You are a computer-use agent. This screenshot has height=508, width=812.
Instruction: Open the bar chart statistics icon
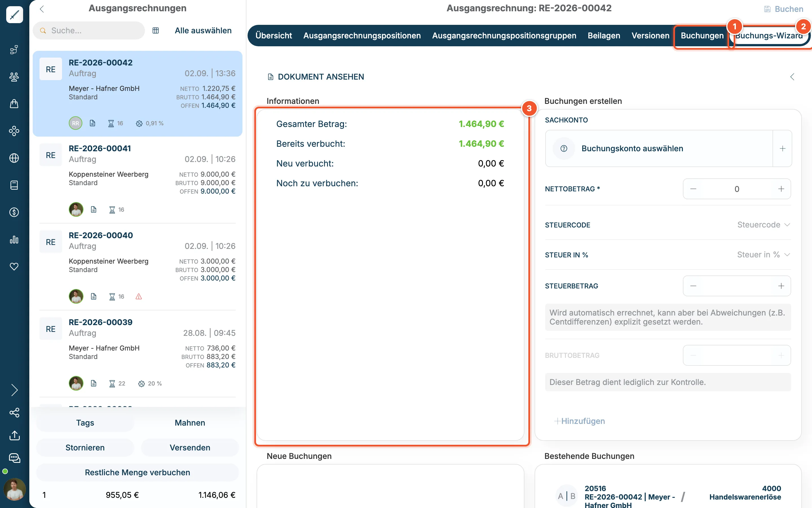(x=14, y=240)
